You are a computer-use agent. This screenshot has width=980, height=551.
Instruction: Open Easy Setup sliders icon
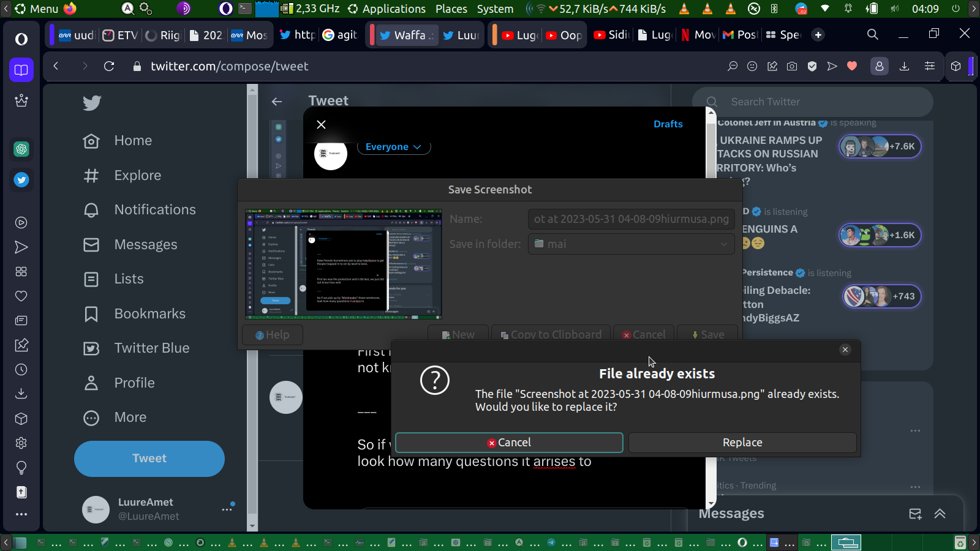pyautogui.click(x=930, y=66)
